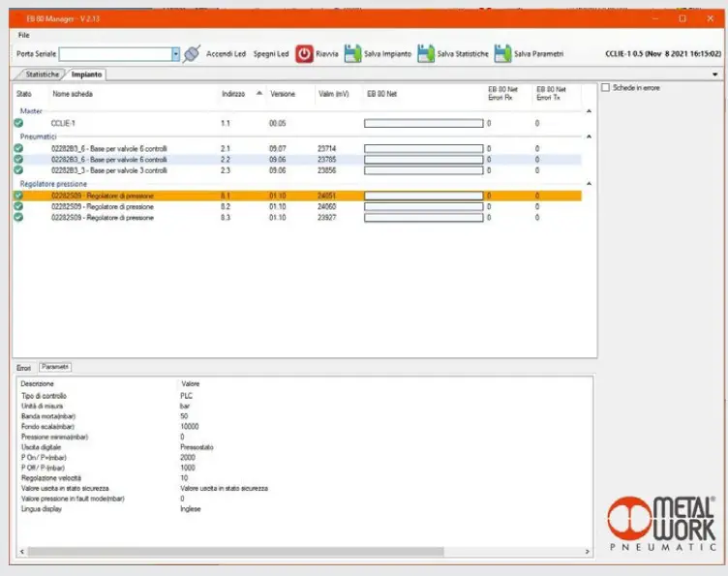Open the tab list dropdown arrow at right

pos(715,75)
